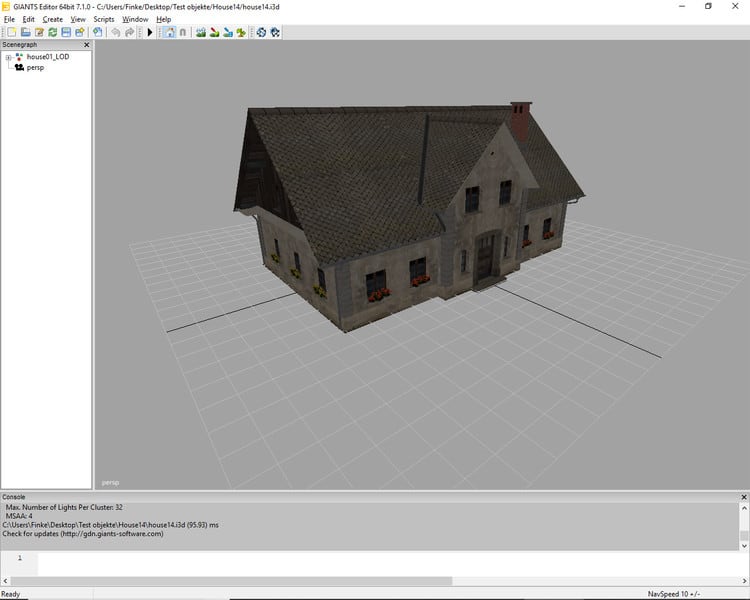Open the File menu
The width and height of the screenshot is (750, 600).
tap(9, 19)
